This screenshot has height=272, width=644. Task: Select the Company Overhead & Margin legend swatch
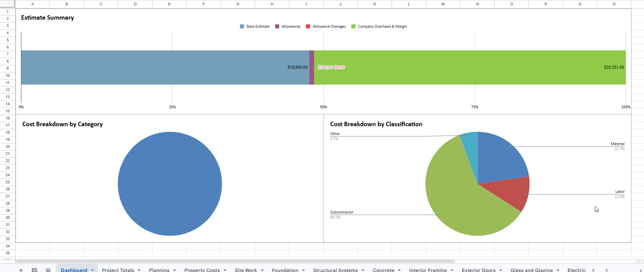click(353, 26)
